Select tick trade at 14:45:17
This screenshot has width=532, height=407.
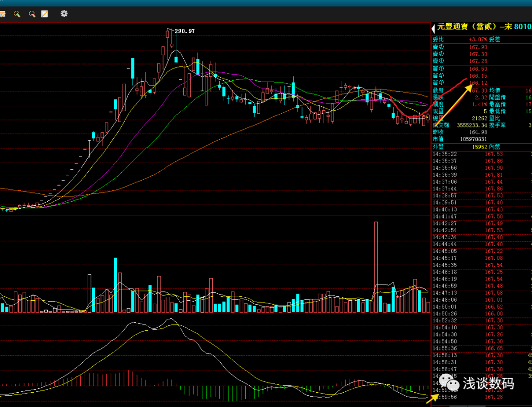[481, 258]
